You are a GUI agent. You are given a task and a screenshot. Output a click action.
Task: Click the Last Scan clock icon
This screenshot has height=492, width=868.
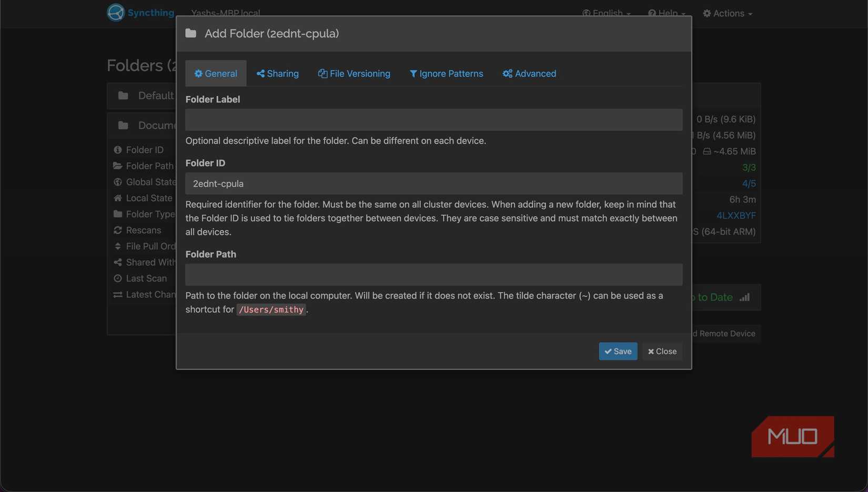click(118, 279)
